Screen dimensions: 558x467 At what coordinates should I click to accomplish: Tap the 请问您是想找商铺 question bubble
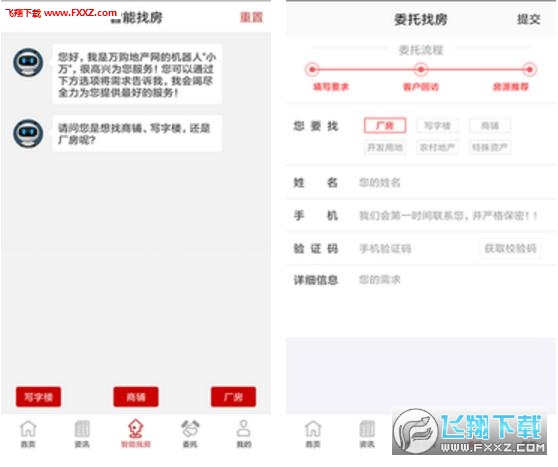(x=137, y=133)
